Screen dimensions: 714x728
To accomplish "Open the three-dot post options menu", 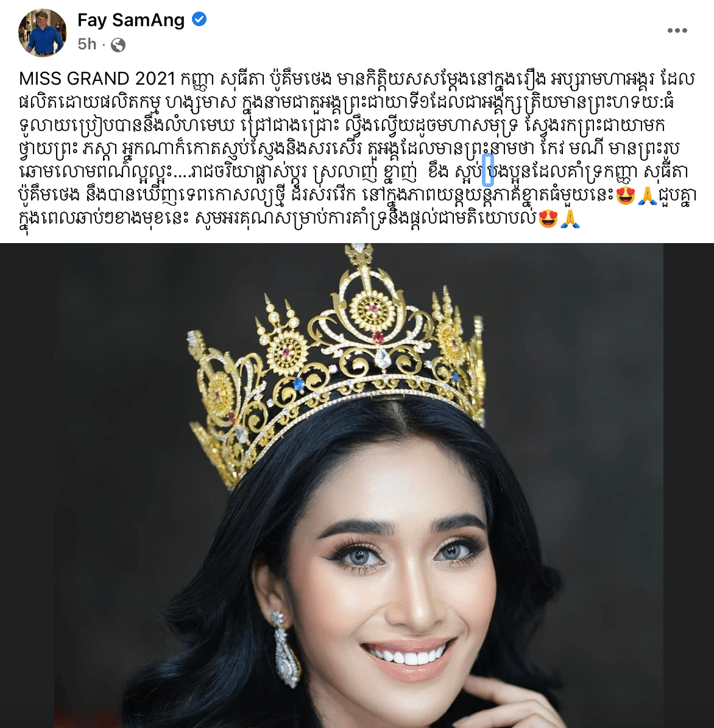I will pos(677,30).
